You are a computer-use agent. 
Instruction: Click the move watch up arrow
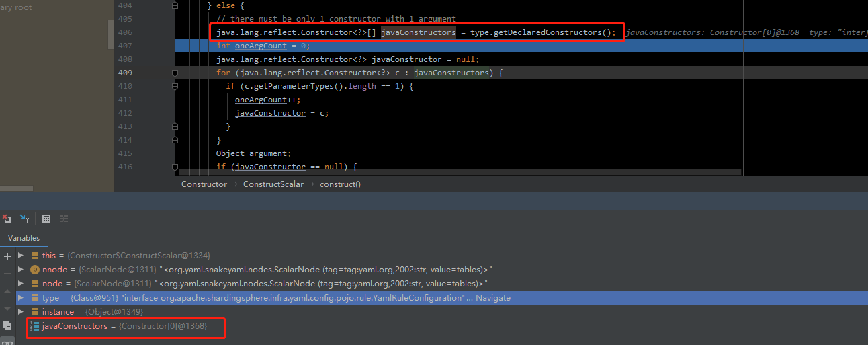click(7, 291)
